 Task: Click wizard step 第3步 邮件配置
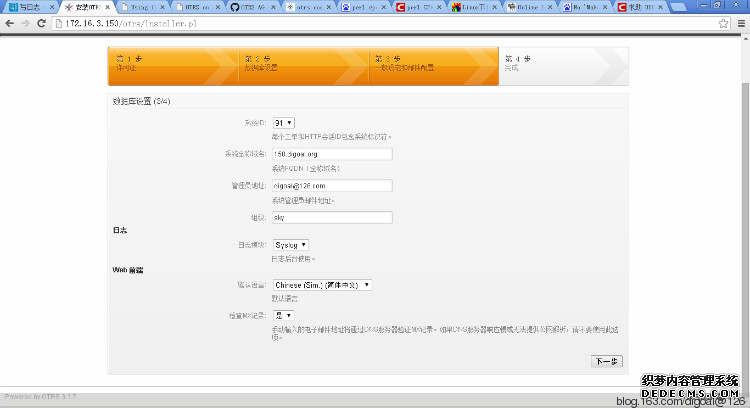[x=433, y=66]
